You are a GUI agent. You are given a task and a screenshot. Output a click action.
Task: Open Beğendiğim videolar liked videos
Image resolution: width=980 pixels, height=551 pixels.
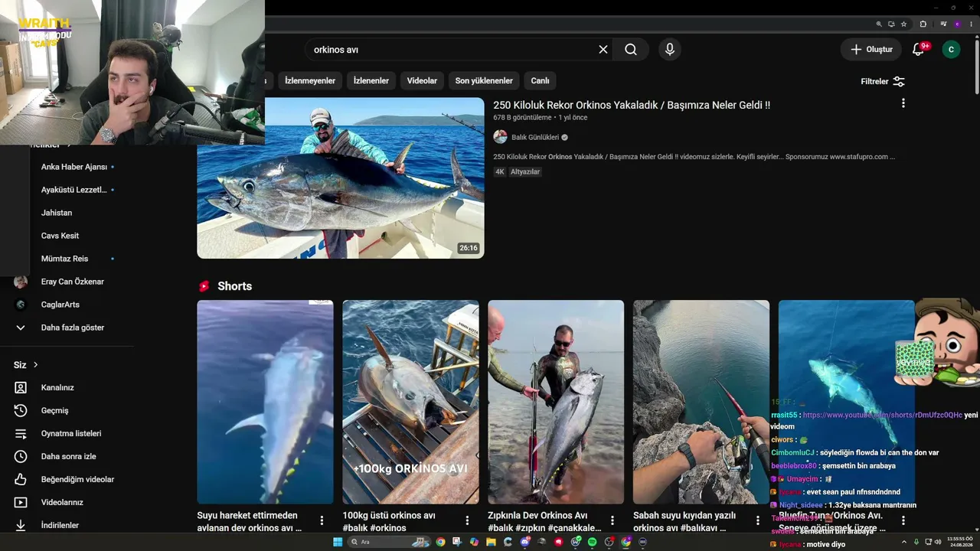[77, 480]
